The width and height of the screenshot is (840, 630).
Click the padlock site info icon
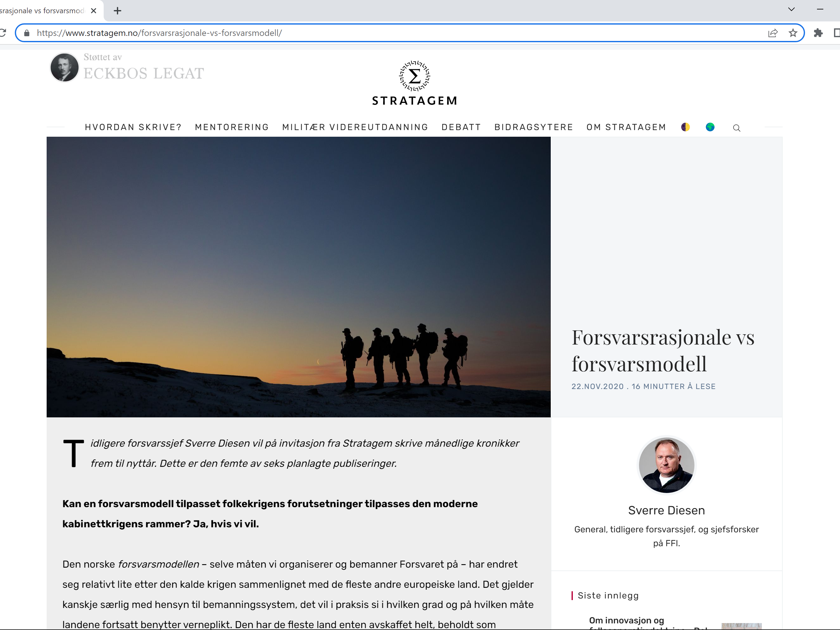(x=26, y=33)
